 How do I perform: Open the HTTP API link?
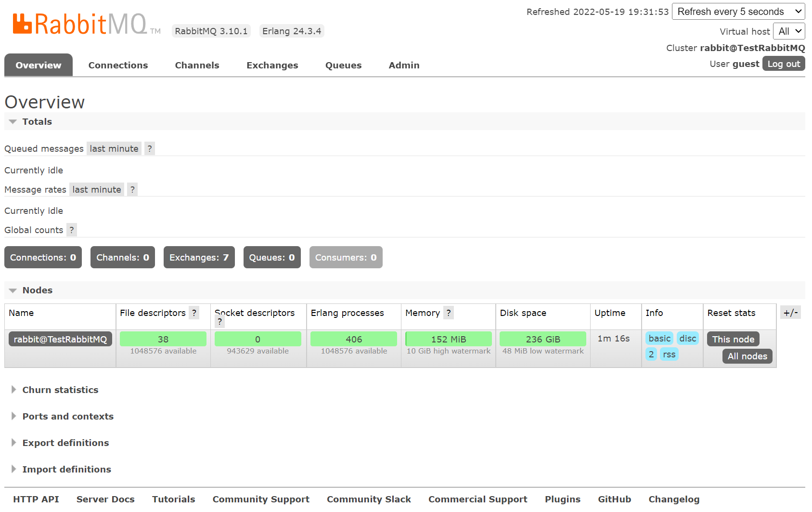point(36,499)
